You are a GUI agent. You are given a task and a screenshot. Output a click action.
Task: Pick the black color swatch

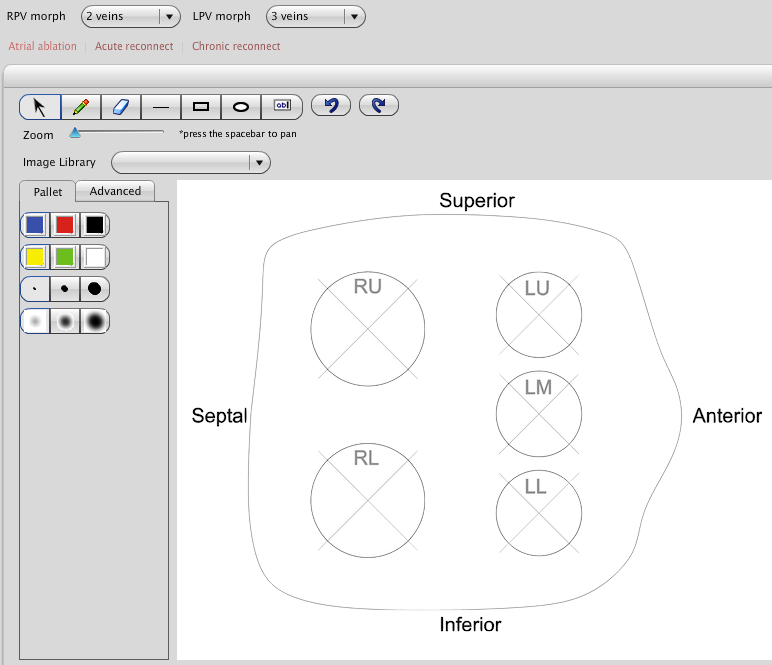(95, 225)
